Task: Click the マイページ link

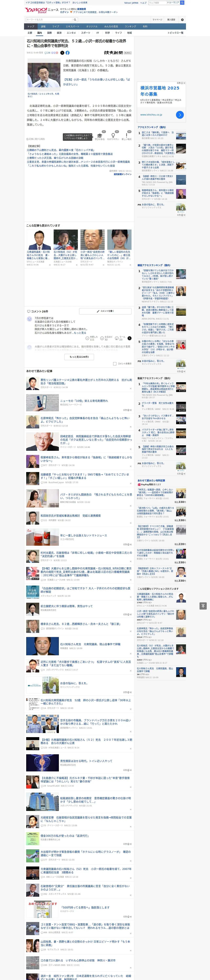Action: click(157, 19)
